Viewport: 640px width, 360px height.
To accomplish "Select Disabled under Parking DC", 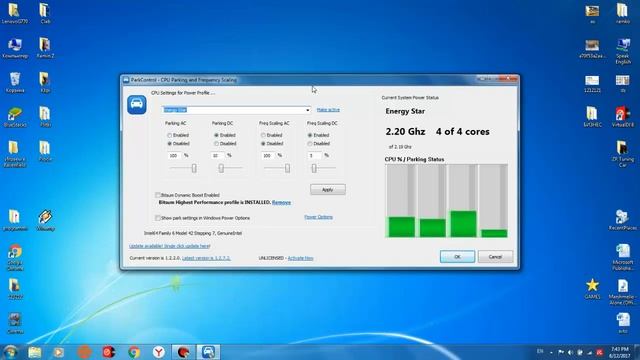I will click(216, 144).
